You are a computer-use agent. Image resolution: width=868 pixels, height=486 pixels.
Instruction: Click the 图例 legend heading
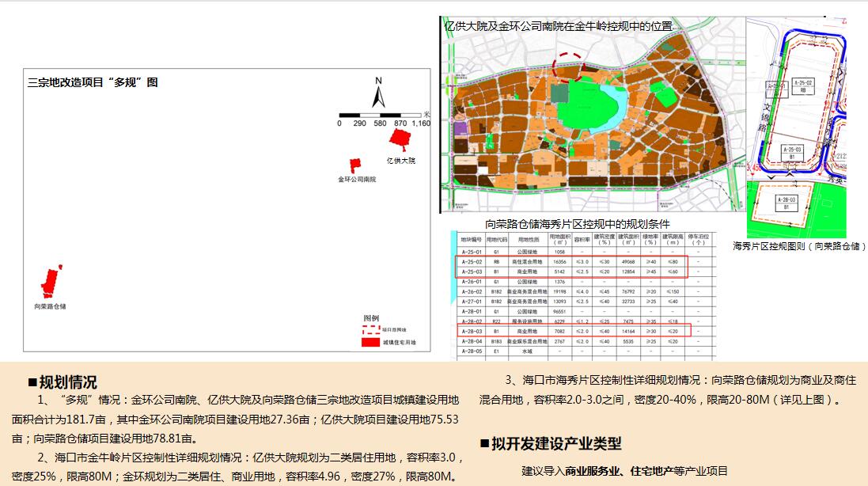point(371,318)
